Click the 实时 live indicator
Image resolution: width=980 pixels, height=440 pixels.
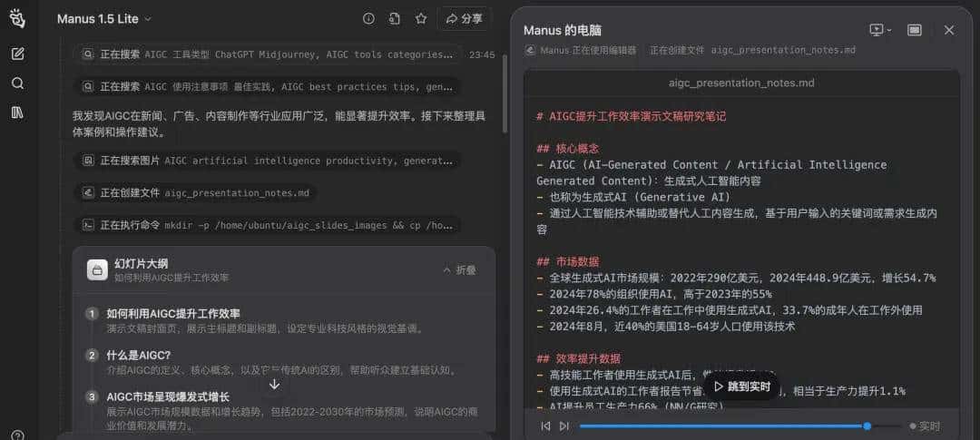(925, 426)
